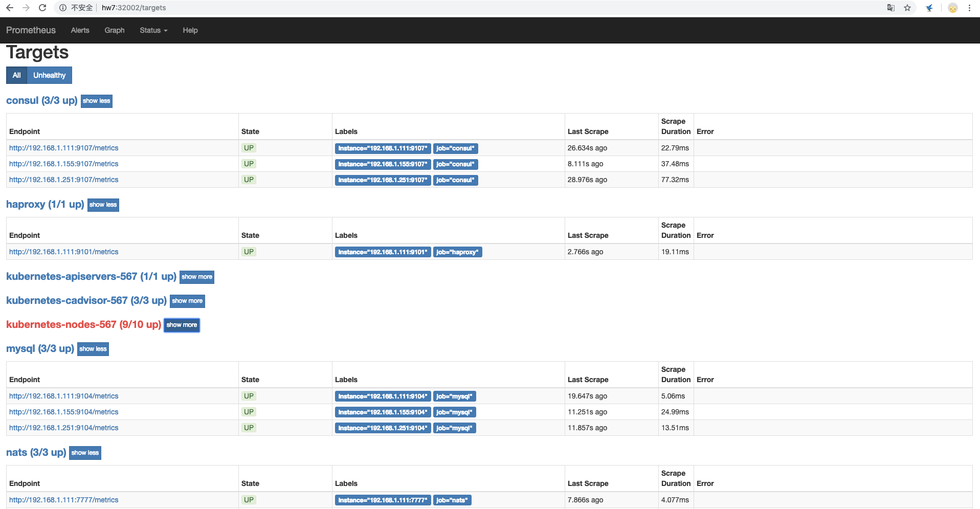
Task: Open the Graph menu item
Action: [115, 30]
